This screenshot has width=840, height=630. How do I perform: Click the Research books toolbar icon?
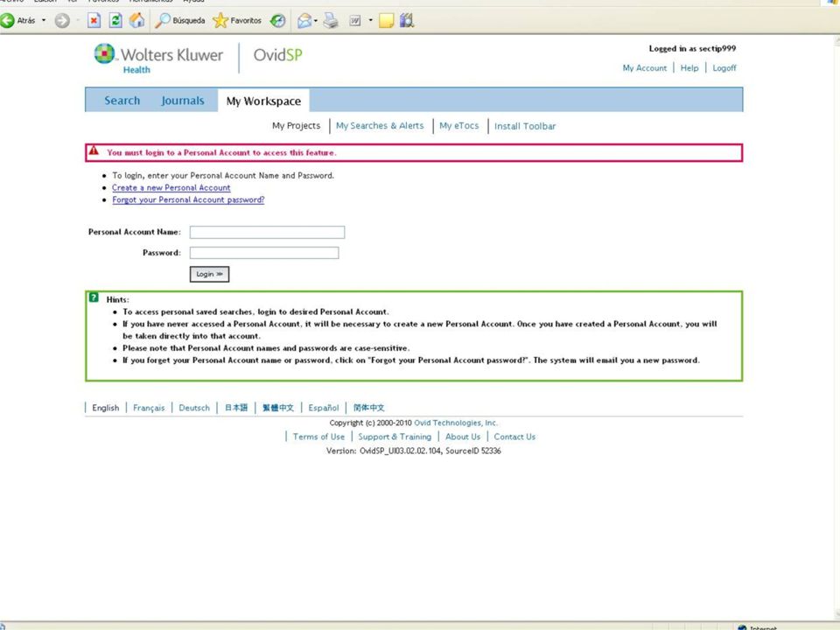(x=407, y=21)
